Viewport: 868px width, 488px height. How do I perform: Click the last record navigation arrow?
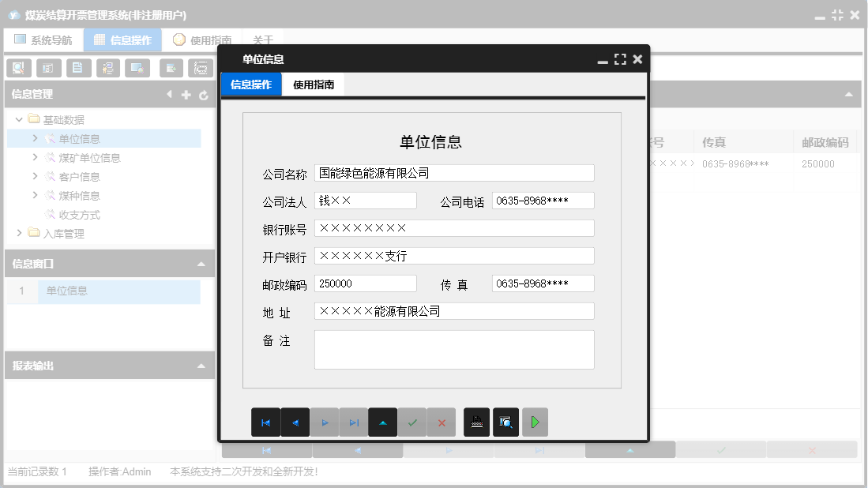click(354, 422)
